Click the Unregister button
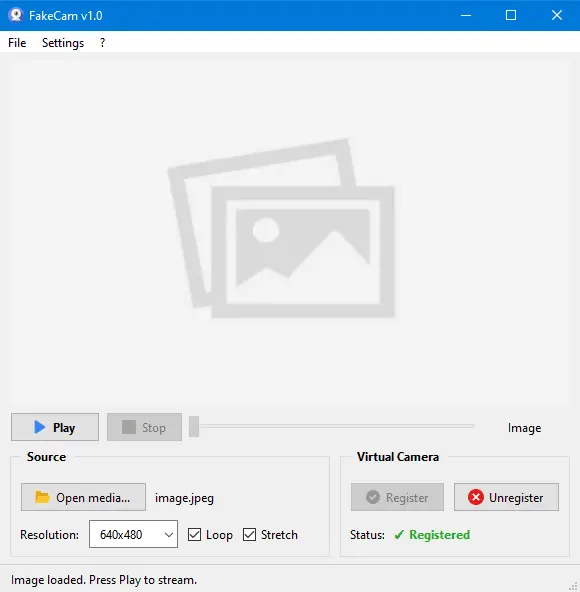 tap(506, 497)
